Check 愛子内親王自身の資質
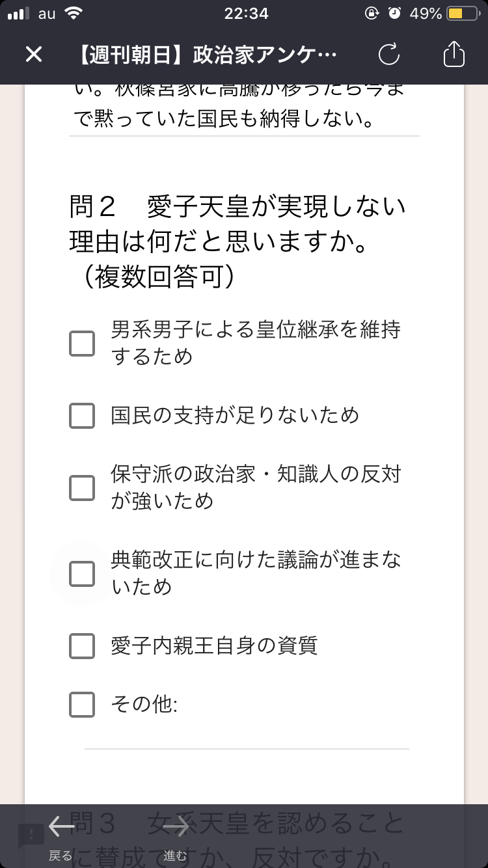The height and width of the screenshot is (868, 488). [x=81, y=646]
